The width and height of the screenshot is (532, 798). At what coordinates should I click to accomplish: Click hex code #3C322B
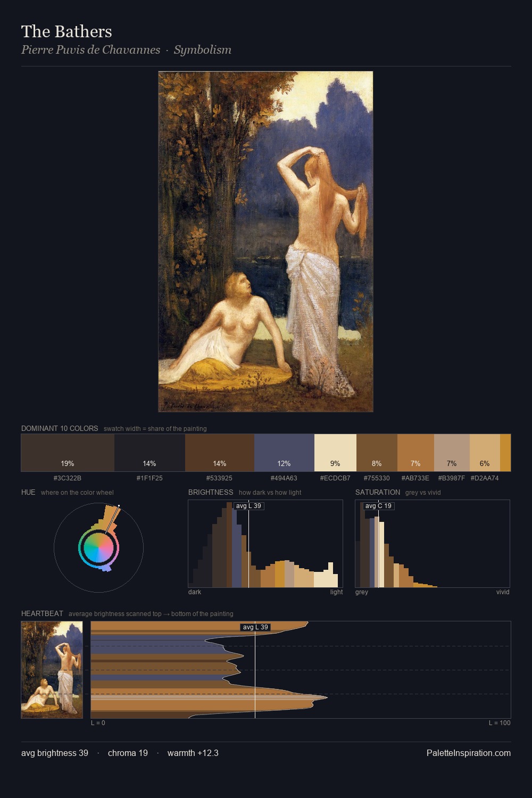pos(68,478)
